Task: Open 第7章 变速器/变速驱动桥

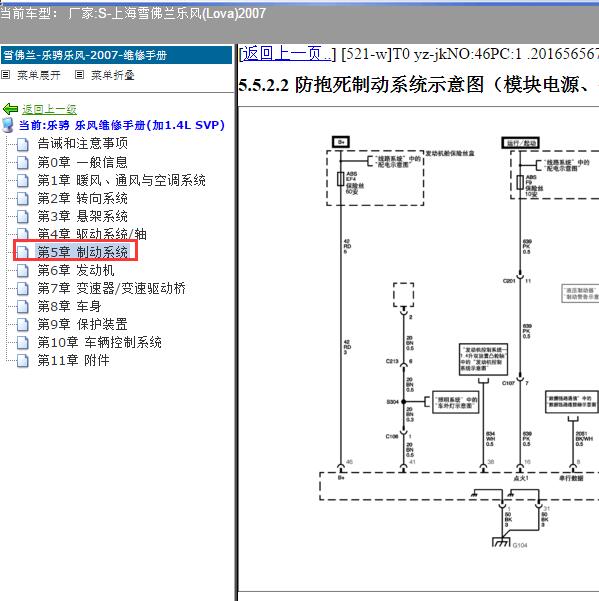Action: tap(112, 288)
